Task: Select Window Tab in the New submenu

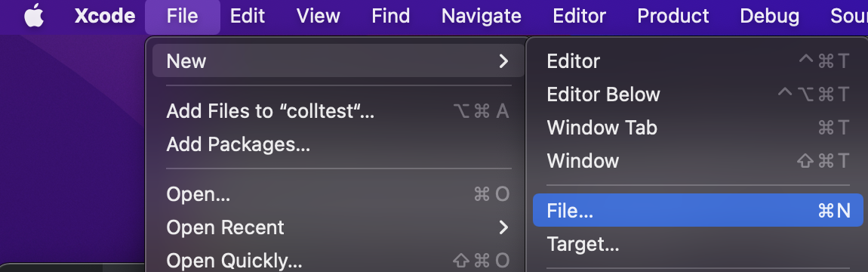Action: pyautogui.click(x=697, y=128)
